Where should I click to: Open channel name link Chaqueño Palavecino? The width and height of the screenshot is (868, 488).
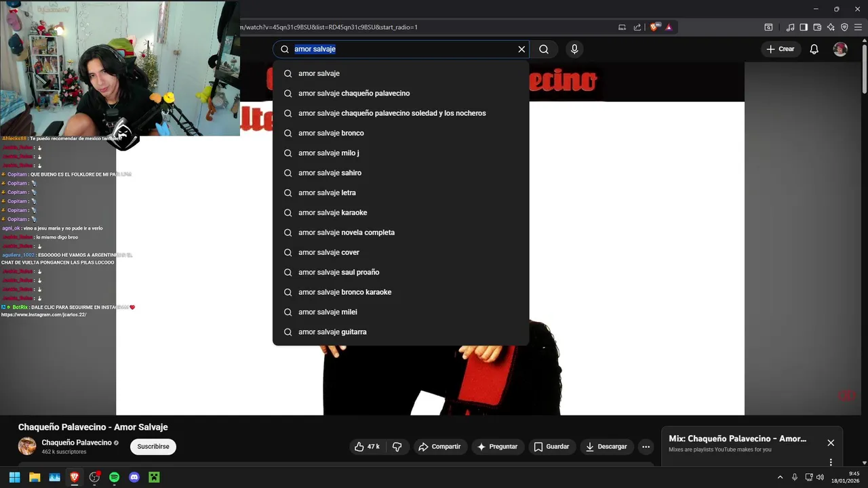[x=77, y=443]
